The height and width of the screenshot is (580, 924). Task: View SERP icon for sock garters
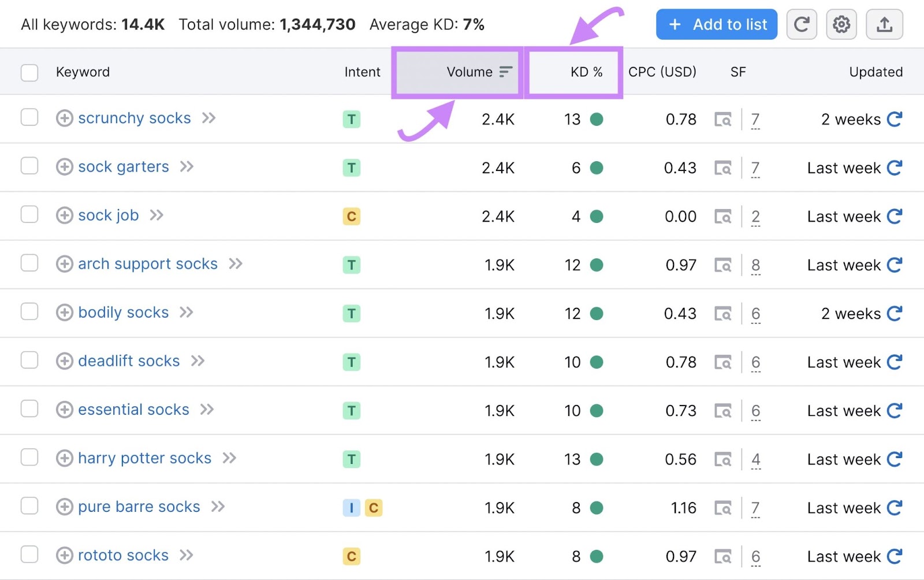coord(723,168)
